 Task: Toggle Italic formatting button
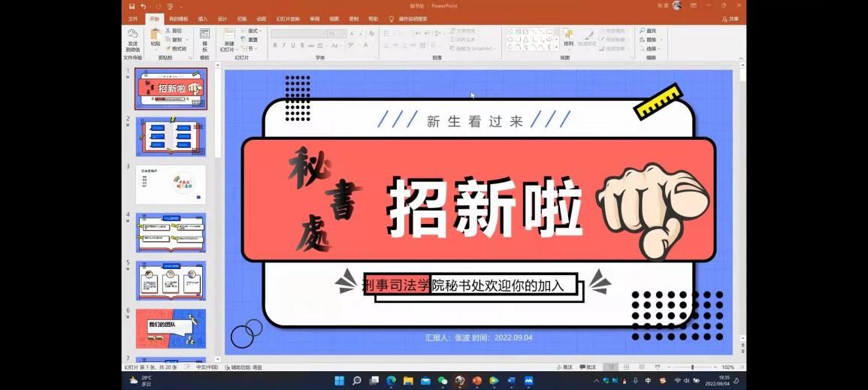(x=284, y=45)
